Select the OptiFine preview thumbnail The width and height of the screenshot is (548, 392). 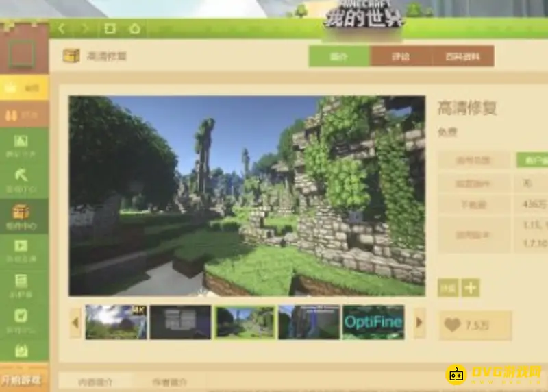pos(373,322)
